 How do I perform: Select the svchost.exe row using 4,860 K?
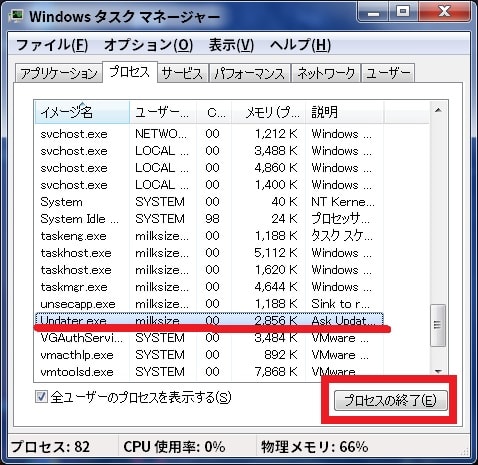click(x=209, y=168)
